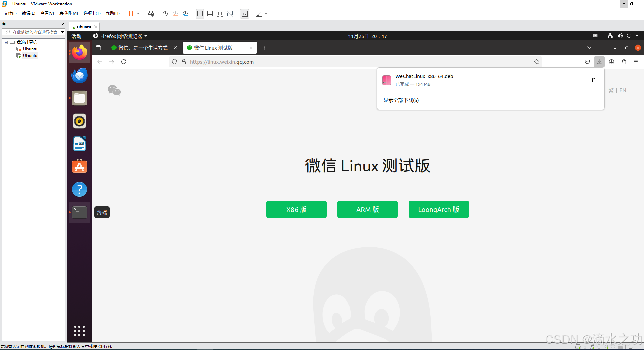The height and width of the screenshot is (350, 644).
Task: Toggle the thumbnail bar view in VMware
Action: click(210, 14)
